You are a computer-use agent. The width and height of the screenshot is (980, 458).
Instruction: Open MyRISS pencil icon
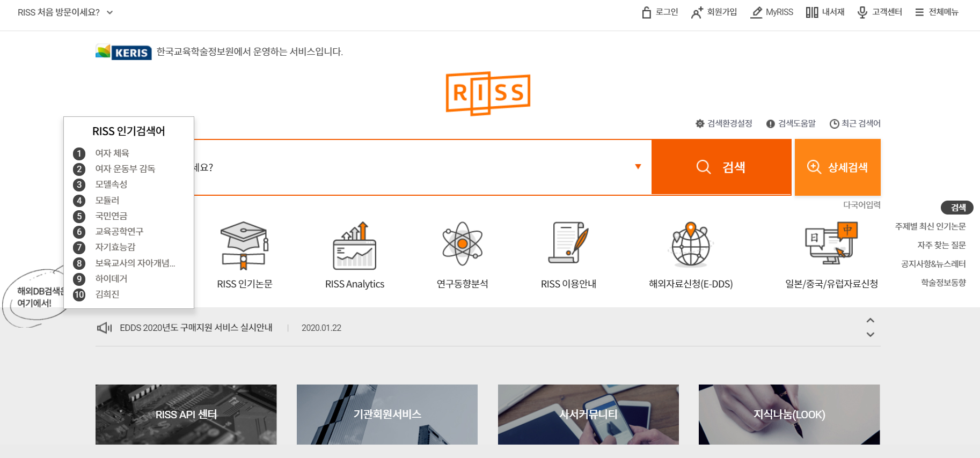pyautogui.click(x=756, y=12)
